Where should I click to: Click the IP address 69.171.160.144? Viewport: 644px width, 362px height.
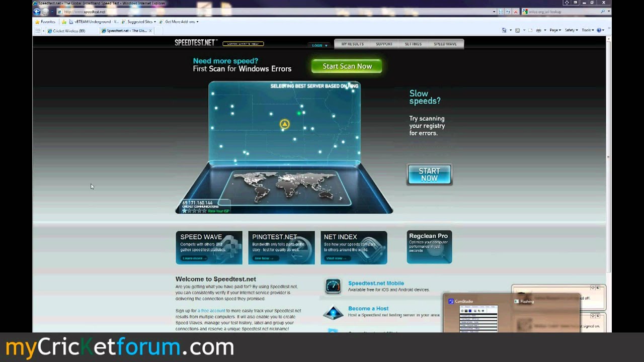197,203
